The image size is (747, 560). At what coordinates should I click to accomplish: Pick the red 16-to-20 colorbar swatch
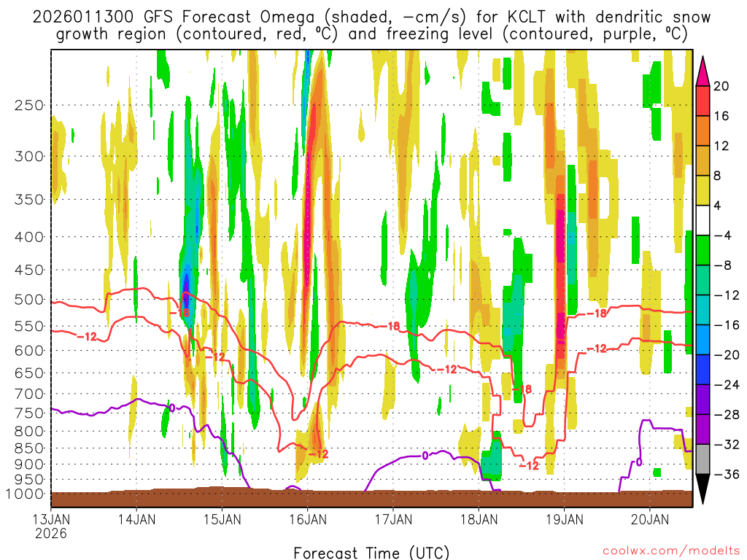tap(703, 101)
